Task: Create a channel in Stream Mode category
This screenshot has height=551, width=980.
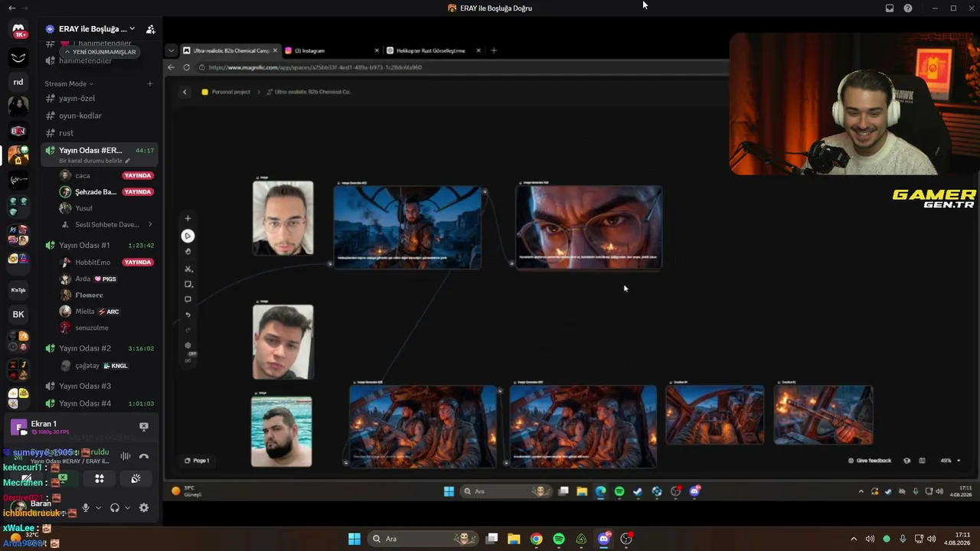Action: (x=150, y=83)
